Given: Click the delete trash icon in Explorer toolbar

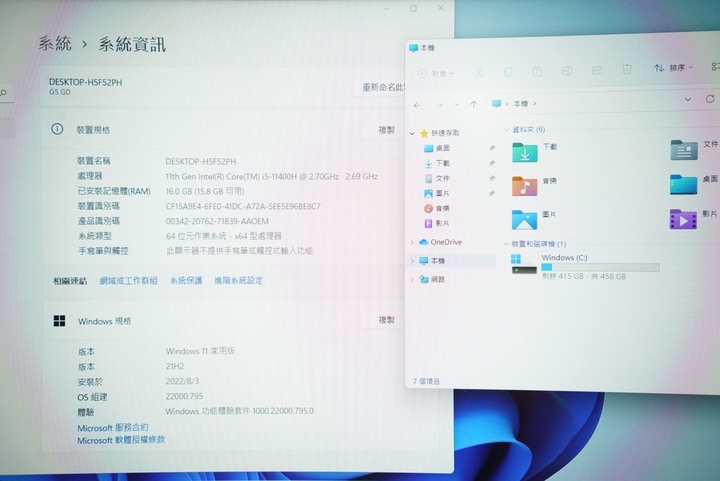Looking at the screenshot, I should pyautogui.click(x=627, y=69).
